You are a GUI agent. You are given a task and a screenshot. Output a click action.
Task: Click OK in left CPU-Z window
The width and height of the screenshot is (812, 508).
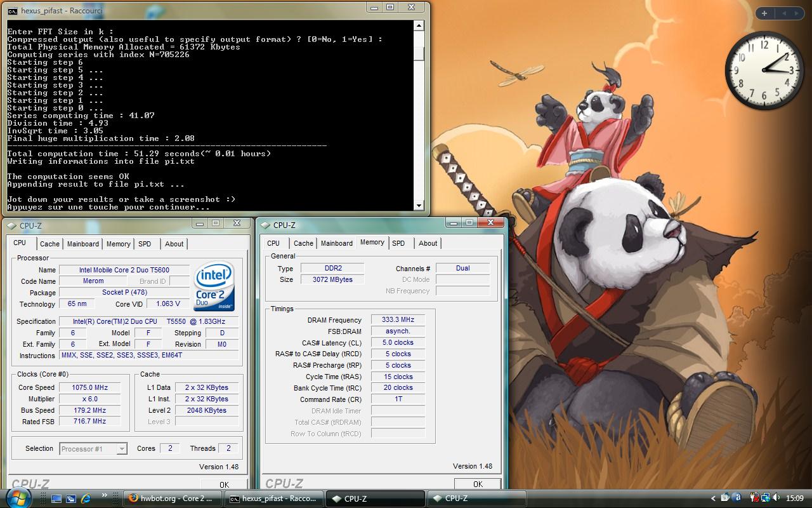(x=224, y=485)
